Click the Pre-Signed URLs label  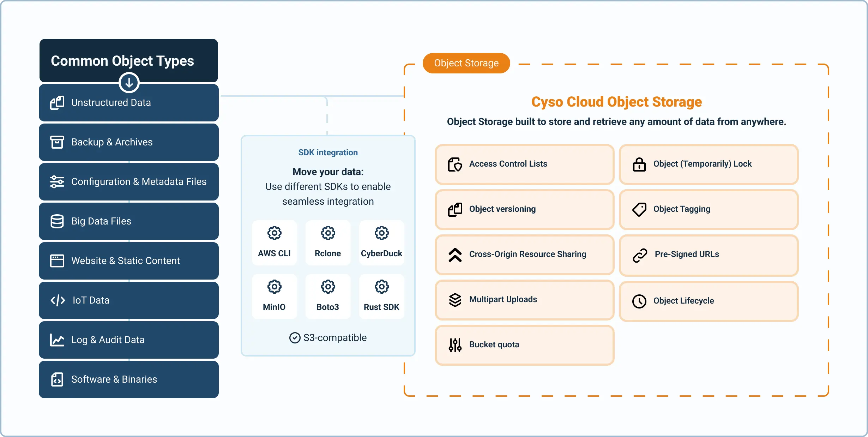pyautogui.click(x=687, y=254)
